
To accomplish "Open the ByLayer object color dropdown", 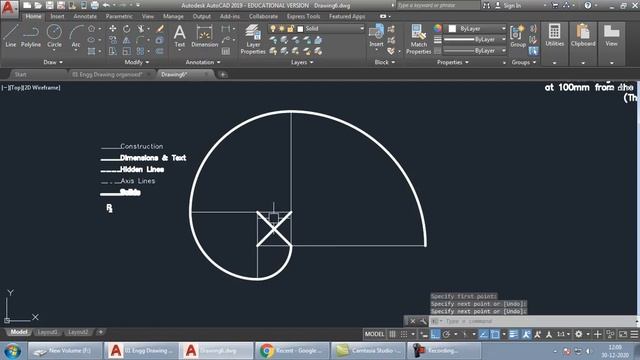I will [x=475, y=29].
